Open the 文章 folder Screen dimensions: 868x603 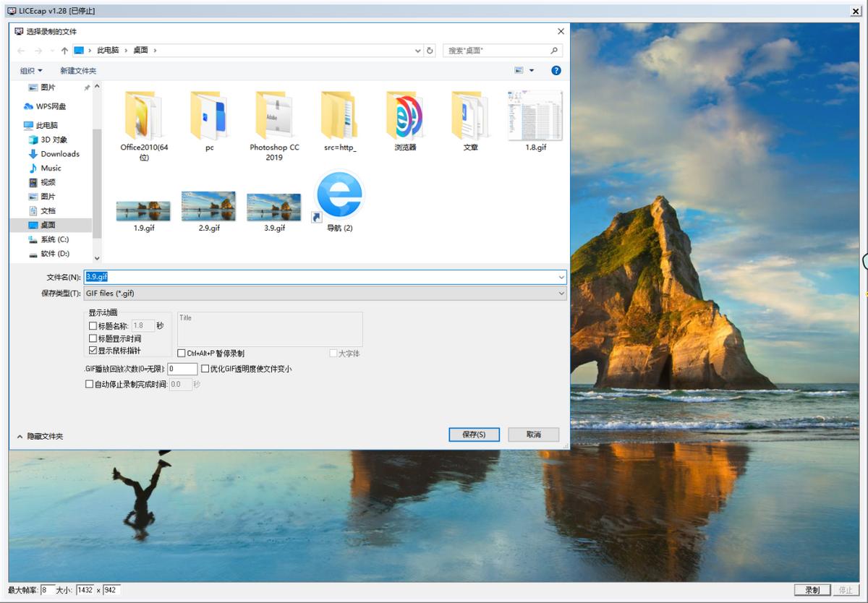tap(470, 121)
